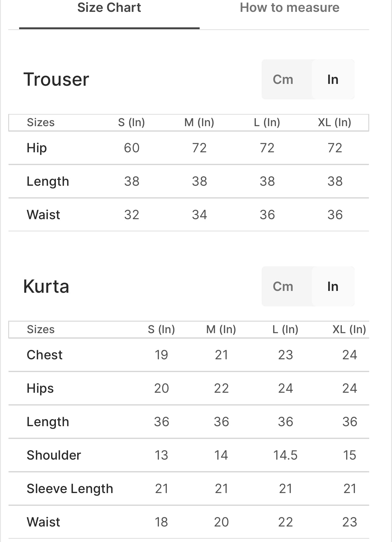
Task: Select the Kurta Chest row label
Action: coord(45,355)
